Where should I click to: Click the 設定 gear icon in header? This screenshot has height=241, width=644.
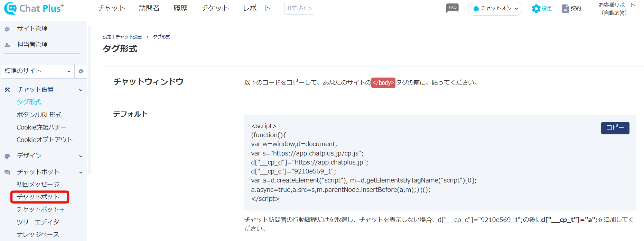point(536,9)
